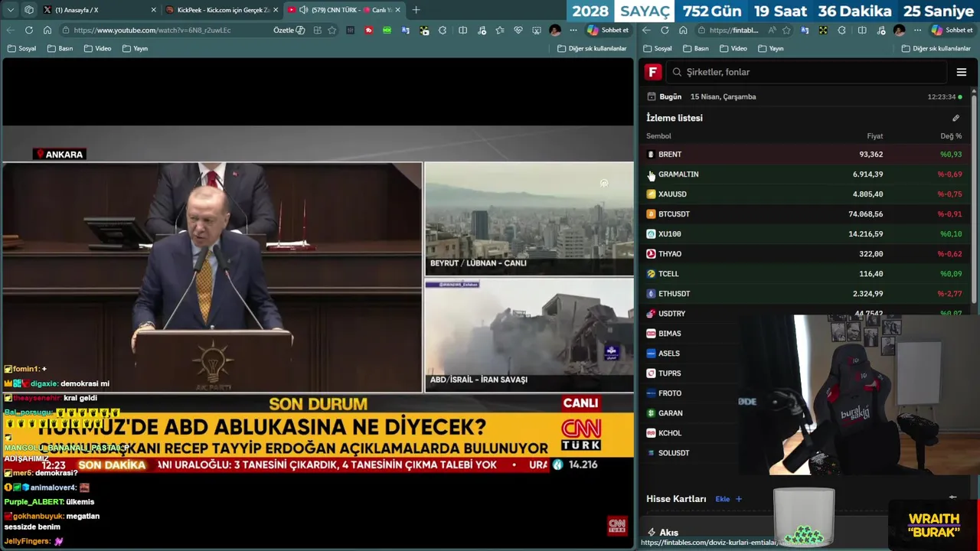Go to home page in left browser
The height and width of the screenshot is (551, 980).
[x=47, y=30]
